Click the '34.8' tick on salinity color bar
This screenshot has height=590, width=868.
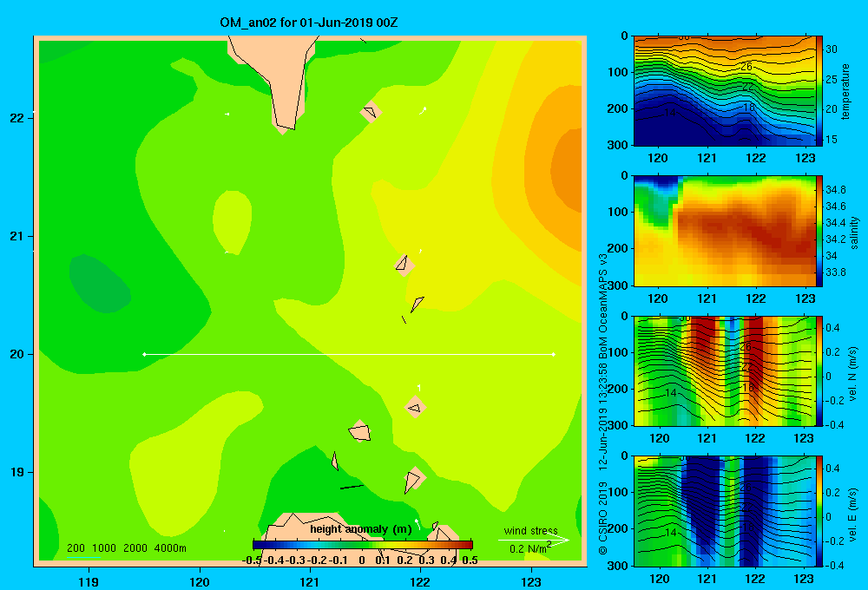(835, 190)
